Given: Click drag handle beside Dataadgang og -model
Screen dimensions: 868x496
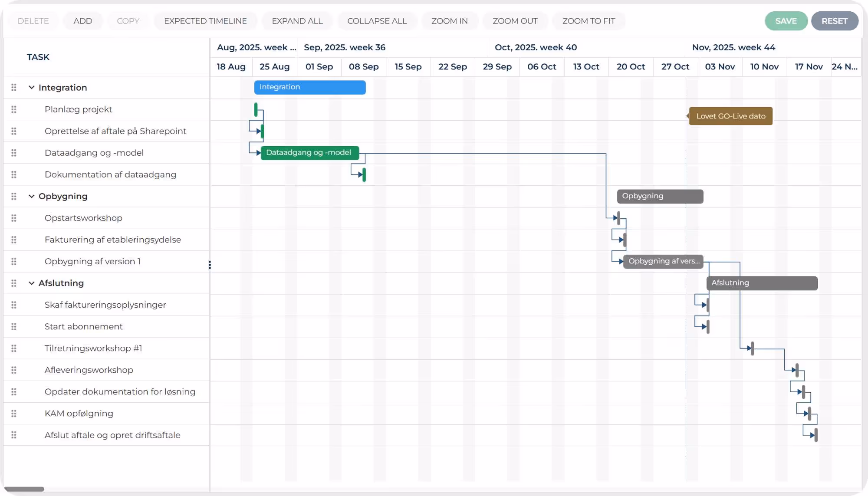Looking at the screenshot, I should [x=14, y=153].
